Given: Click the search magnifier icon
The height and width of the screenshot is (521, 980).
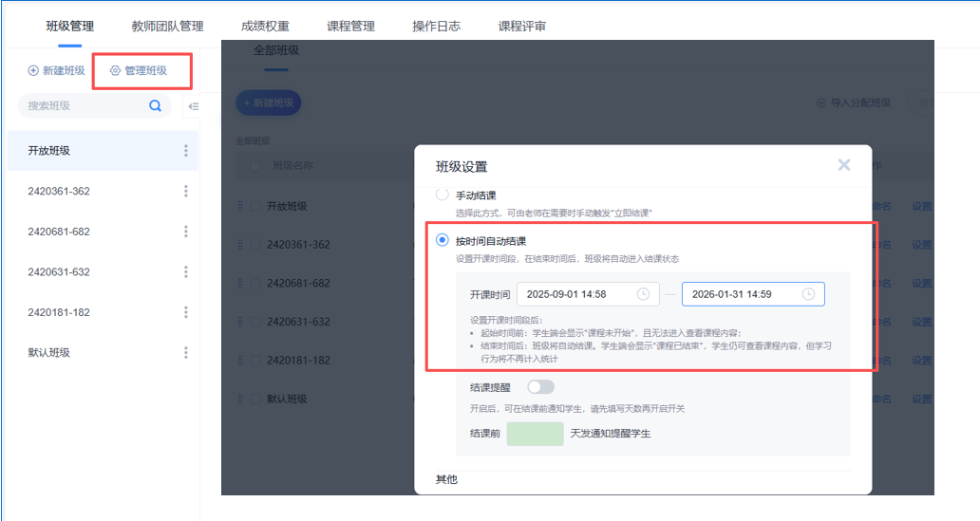Looking at the screenshot, I should pos(155,105).
